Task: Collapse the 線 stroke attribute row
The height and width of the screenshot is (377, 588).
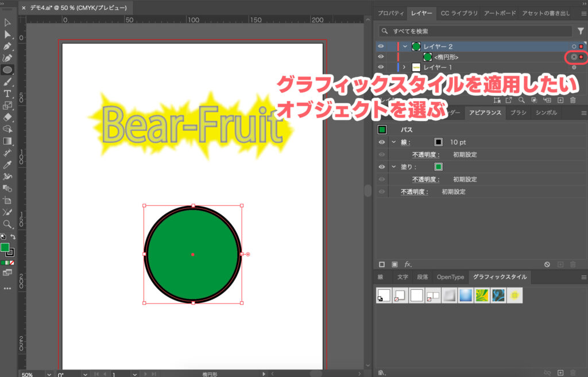Action: pos(393,142)
